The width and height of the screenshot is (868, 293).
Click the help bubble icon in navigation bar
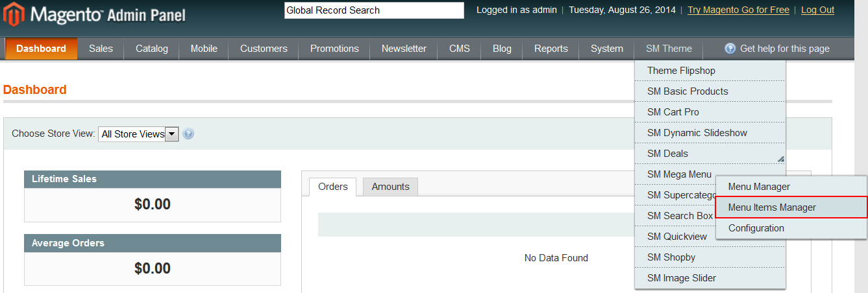(x=730, y=49)
